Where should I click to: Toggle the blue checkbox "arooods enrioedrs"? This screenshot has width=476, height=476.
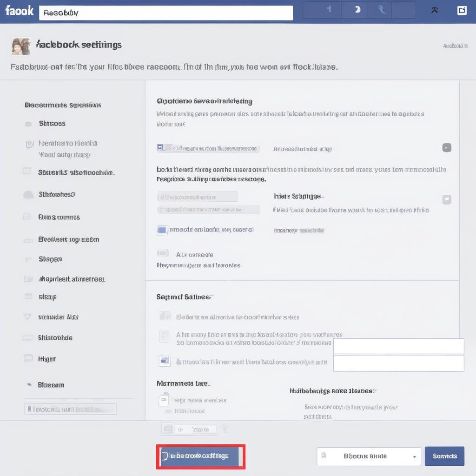pos(162,230)
